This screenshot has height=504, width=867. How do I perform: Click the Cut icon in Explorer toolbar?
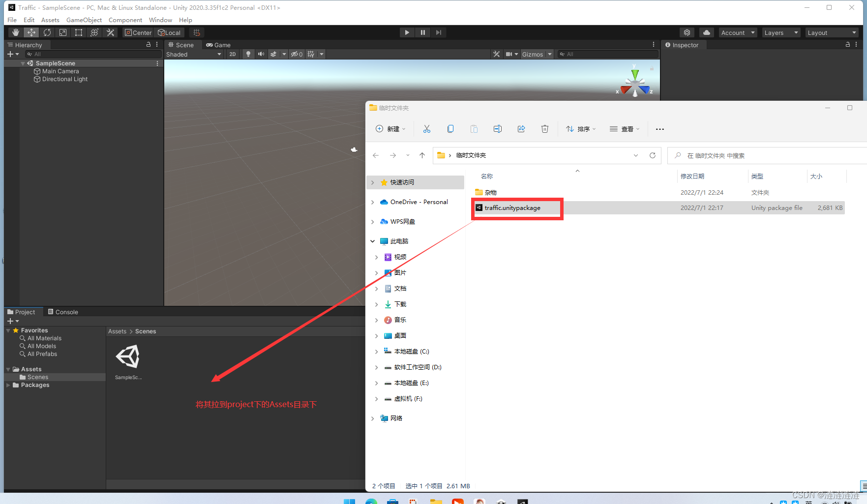[x=426, y=129]
